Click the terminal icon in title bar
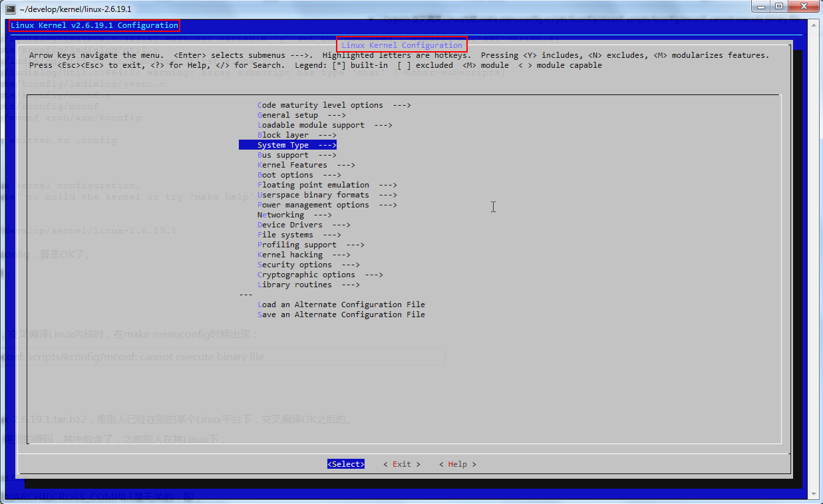This screenshot has width=823, height=504. pyautogui.click(x=10, y=9)
